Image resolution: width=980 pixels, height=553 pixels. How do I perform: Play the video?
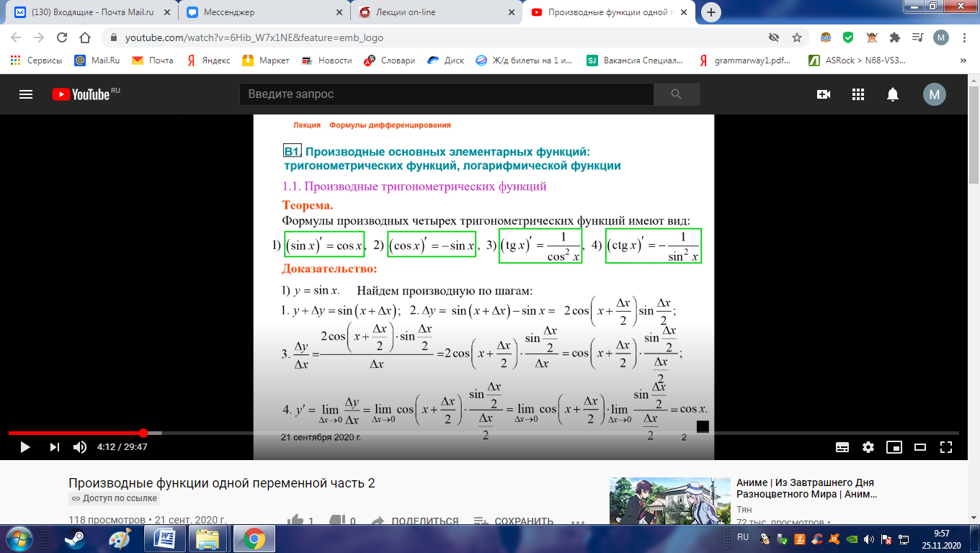click(x=25, y=447)
